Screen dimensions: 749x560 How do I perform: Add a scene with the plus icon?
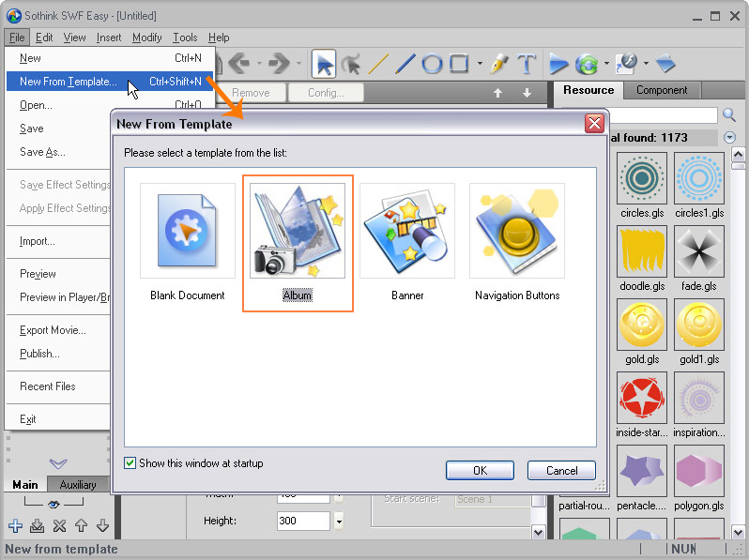pos(15,525)
